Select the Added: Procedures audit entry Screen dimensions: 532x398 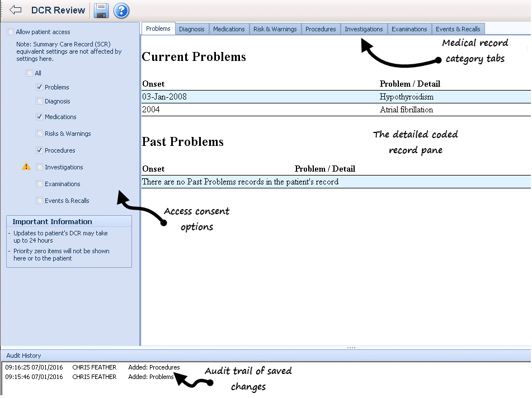(154, 367)
